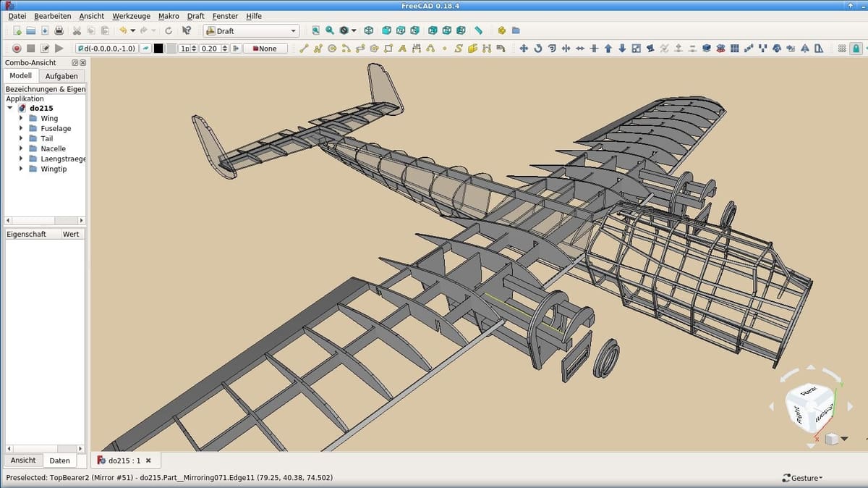This screenshot has height=488, width=868.
Task: Click the Draft Rotate tool icon
Action: 537,49
